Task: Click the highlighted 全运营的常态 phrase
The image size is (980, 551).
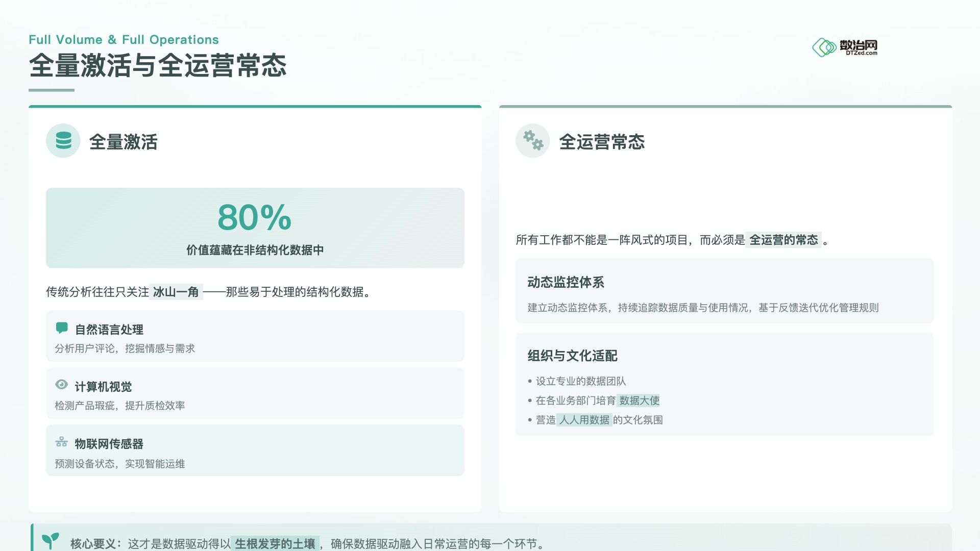Action: tap(783, 240)
